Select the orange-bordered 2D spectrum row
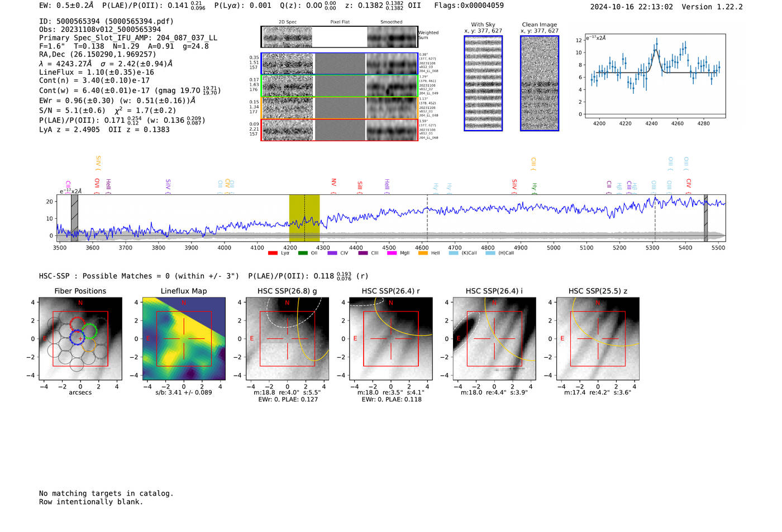Image resolution: width=782 pixels, height=532 pixels. point(340,108)
